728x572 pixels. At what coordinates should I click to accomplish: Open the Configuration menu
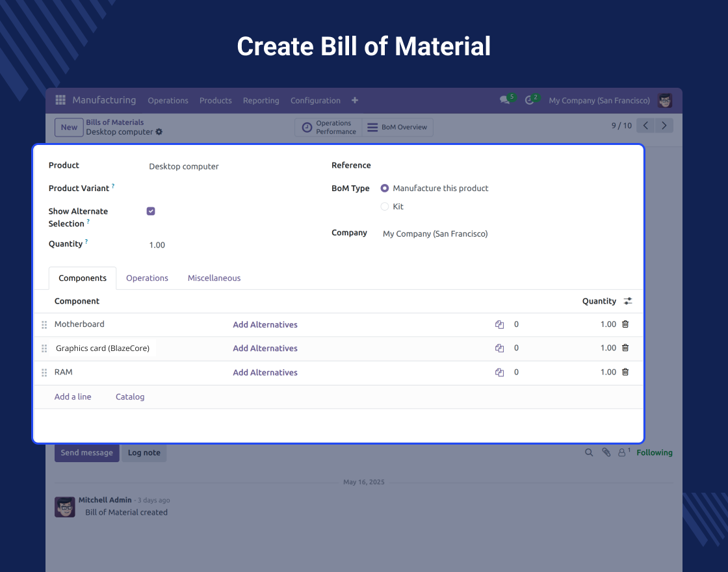315,100
